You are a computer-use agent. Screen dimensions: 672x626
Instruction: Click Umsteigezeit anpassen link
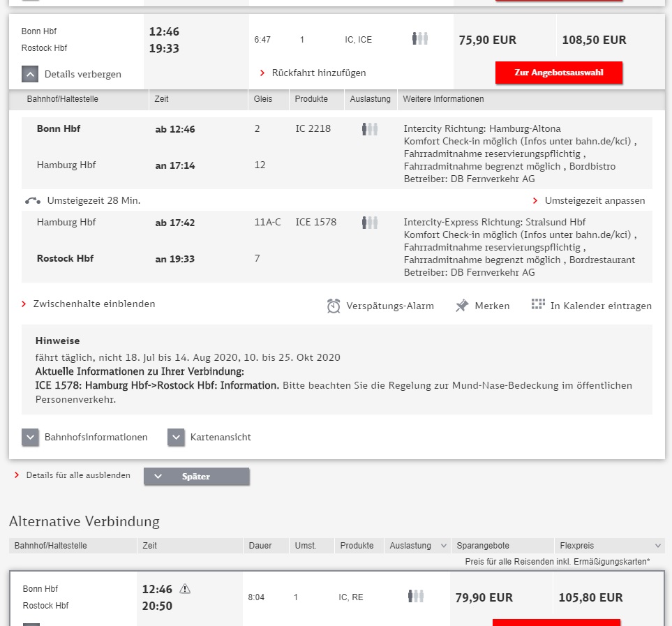pyautogui.click(x=595, y=201)
